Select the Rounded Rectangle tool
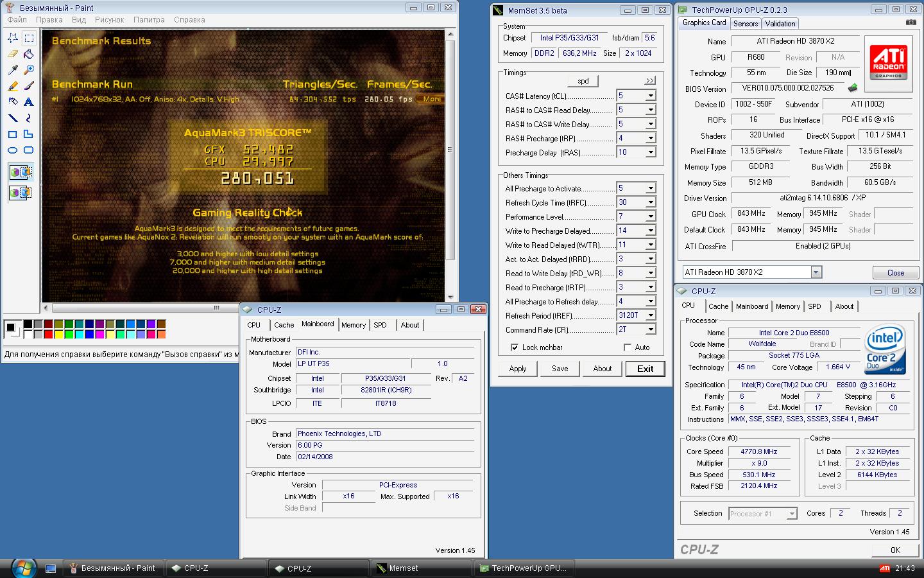This screenshot has height=578, width=924. click(28, 150)
